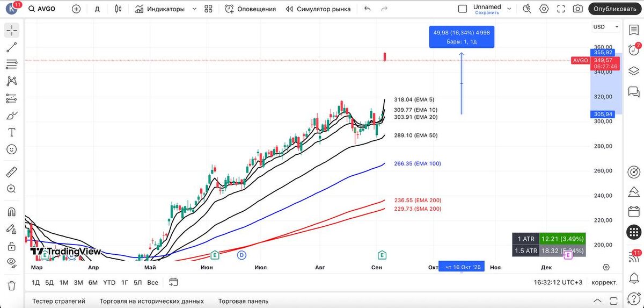Open the news feed broadcast icon
This screenshot has height=308, width=644.
634,257
